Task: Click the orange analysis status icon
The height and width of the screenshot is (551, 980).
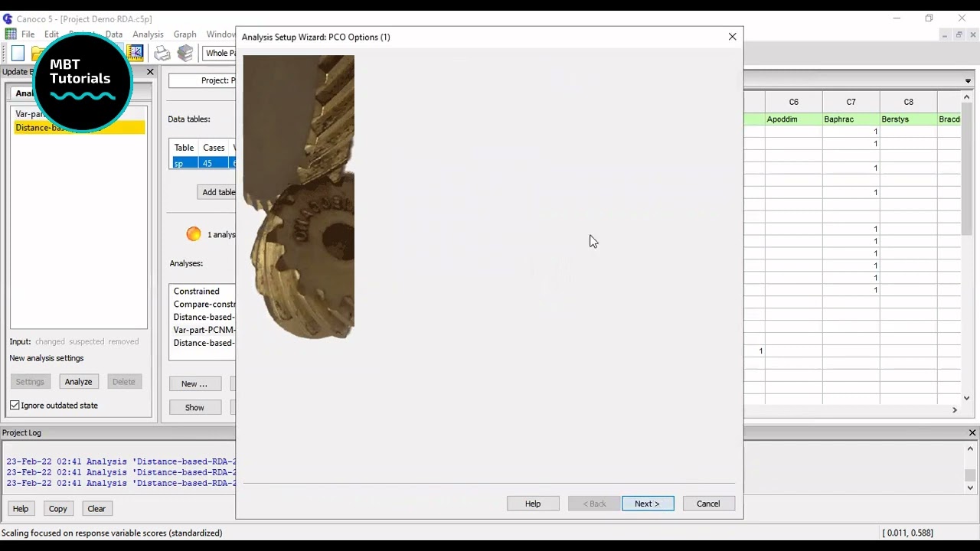Action: [x=194, y=234]
